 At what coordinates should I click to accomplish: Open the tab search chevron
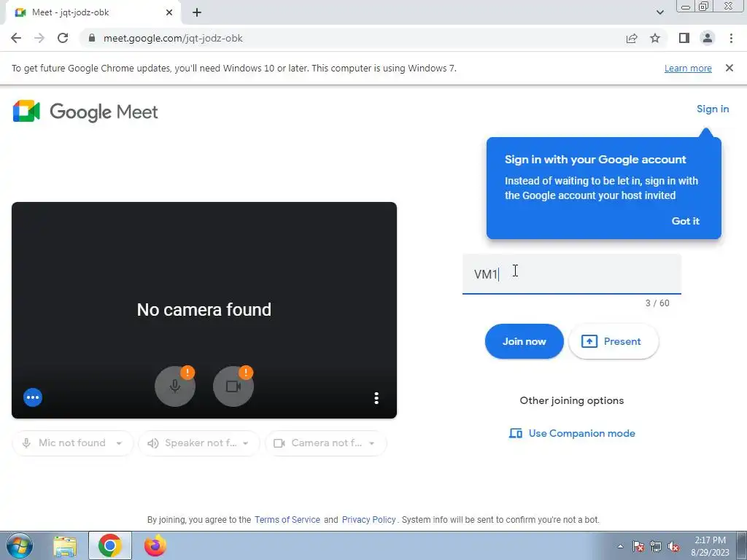click(659, 12)
